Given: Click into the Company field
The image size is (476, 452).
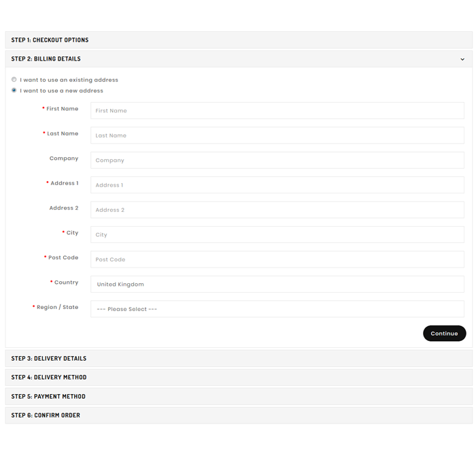Looking at the screenshot, I should (x=277, y=161).
